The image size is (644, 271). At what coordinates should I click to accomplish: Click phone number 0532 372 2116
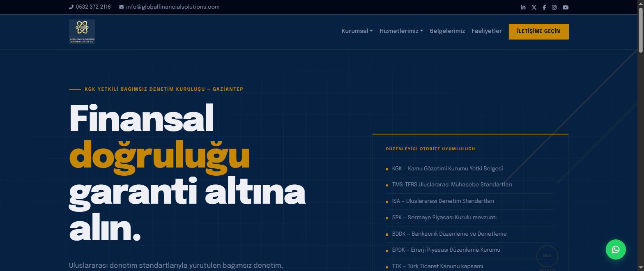pyautogui.click(x=93, y=7)
